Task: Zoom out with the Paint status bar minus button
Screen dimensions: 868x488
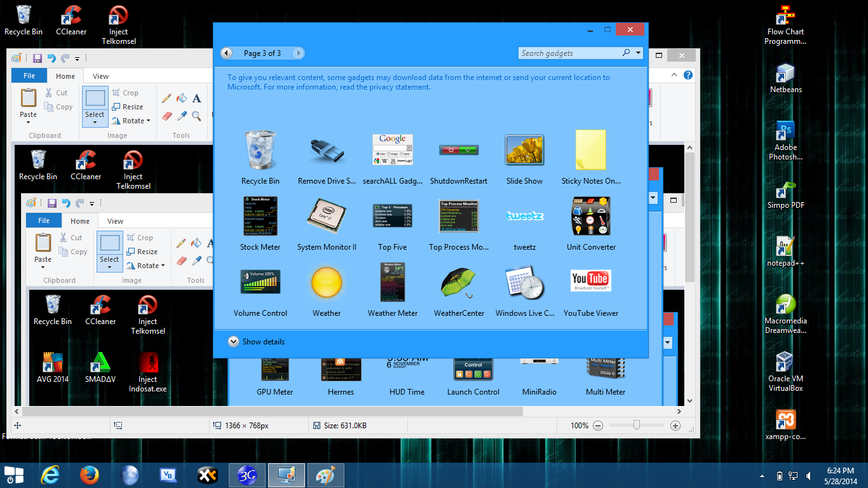Action: tap(597, 426)
